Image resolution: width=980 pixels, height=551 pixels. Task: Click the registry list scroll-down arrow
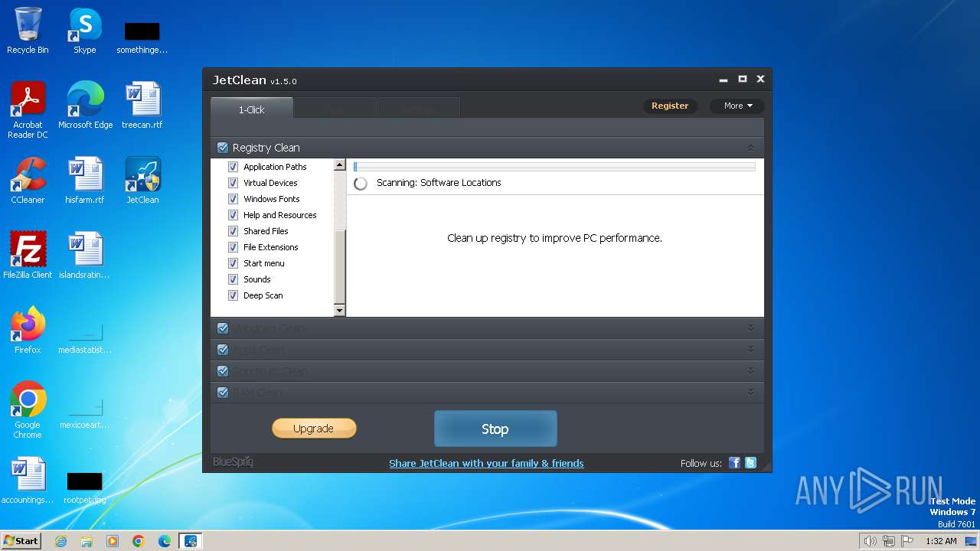click(340, 310)
